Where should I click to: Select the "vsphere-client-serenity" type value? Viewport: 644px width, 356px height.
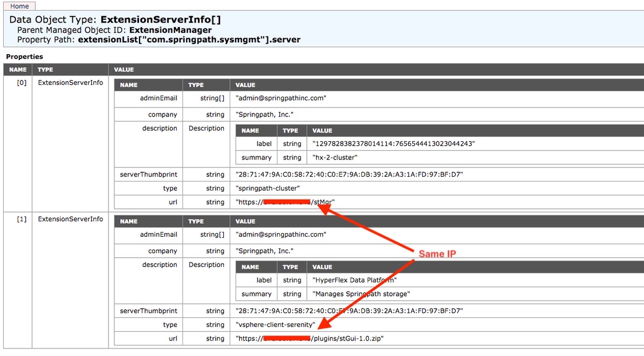point(275,325)
